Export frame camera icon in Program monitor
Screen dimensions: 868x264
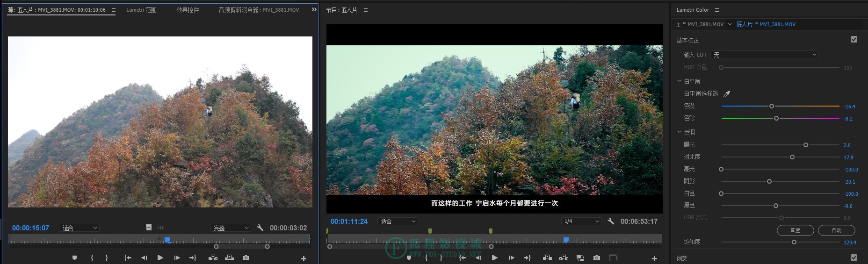[597, 258]
